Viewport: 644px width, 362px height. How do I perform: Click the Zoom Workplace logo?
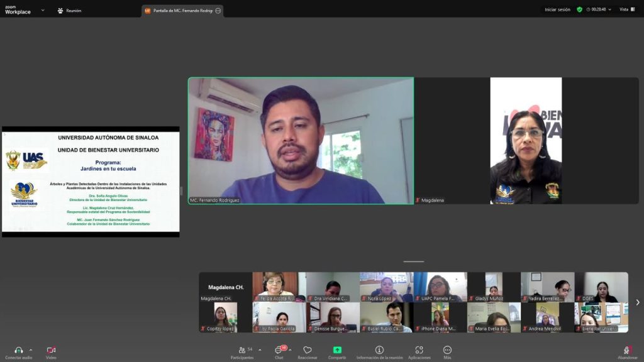pyautogui.click(x=18, y=10)
